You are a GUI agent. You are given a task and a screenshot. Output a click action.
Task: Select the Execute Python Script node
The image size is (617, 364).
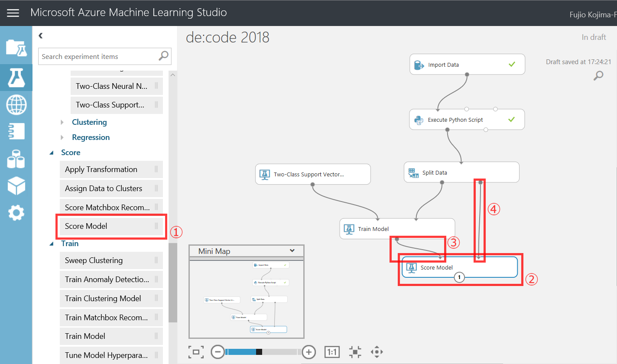pyautogui.click(x=467, y=120)
